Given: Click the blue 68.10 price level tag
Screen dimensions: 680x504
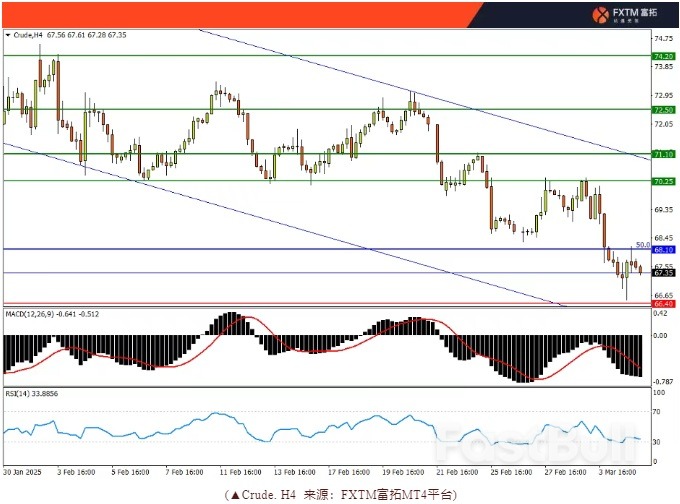Looking at the screenshot, I should [662, 249].
